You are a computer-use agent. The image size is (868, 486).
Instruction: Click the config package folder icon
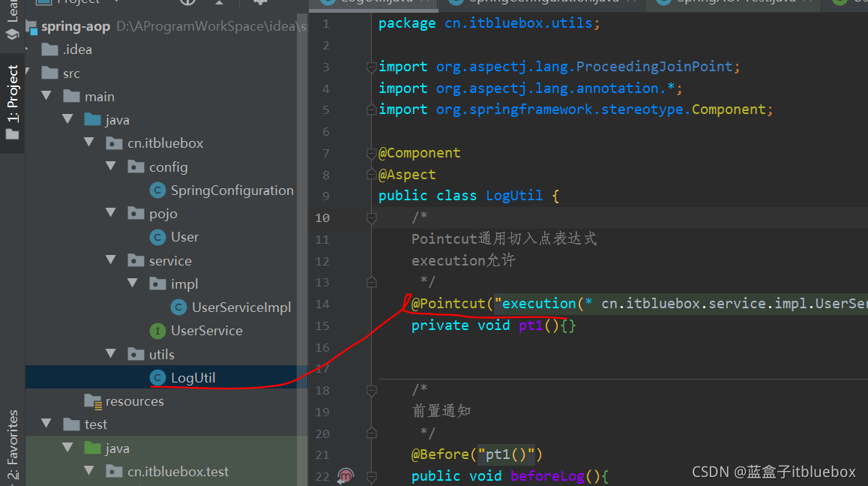[x=136, y=166]
